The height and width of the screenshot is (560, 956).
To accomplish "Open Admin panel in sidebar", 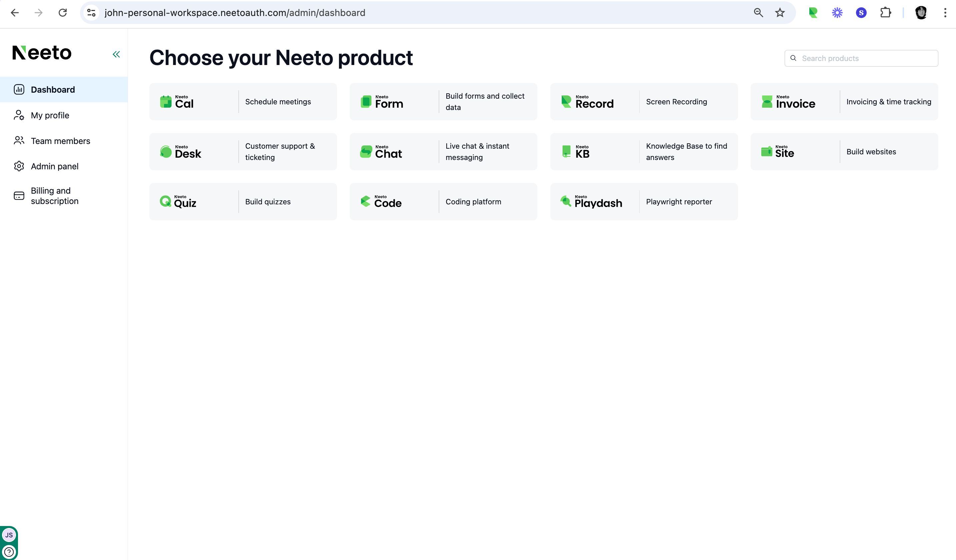I will 64,166.
